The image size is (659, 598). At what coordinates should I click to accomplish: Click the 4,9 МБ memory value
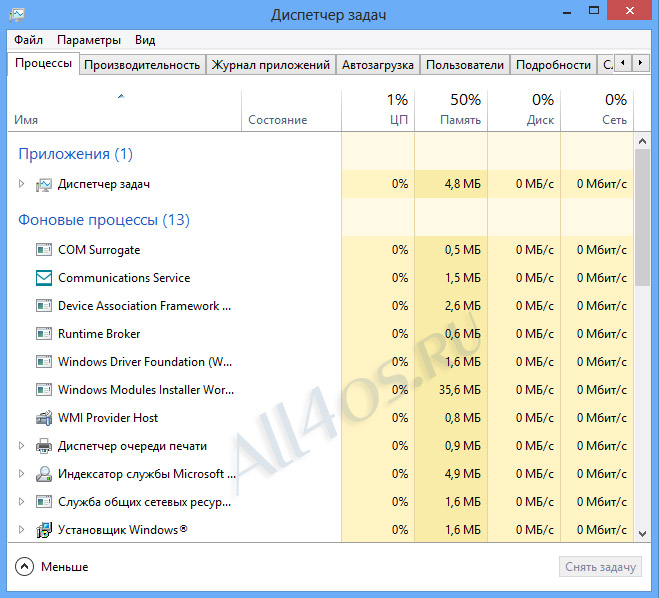tap(463, 474)
